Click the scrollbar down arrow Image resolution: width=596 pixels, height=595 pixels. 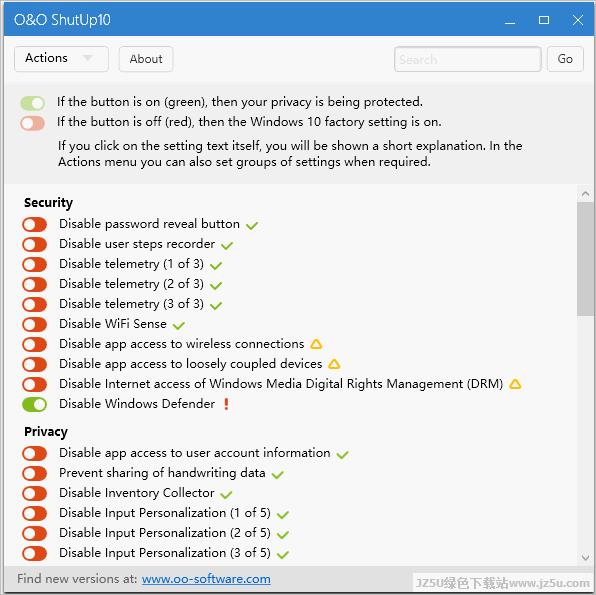[585, 558]
